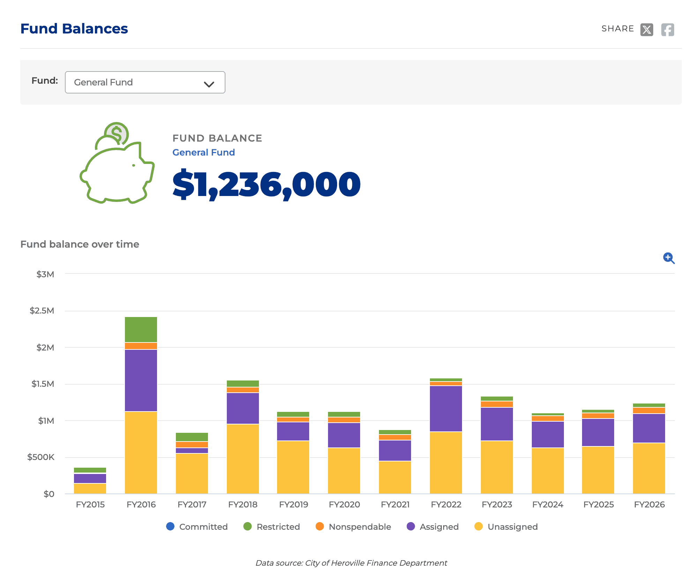
Task: Select General Fund from the fund combo box
Action: (145, 82)
